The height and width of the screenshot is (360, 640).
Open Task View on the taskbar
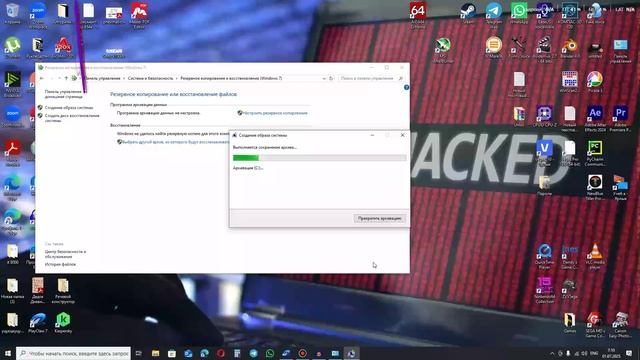pyautogui.click(x=139, y=353)
